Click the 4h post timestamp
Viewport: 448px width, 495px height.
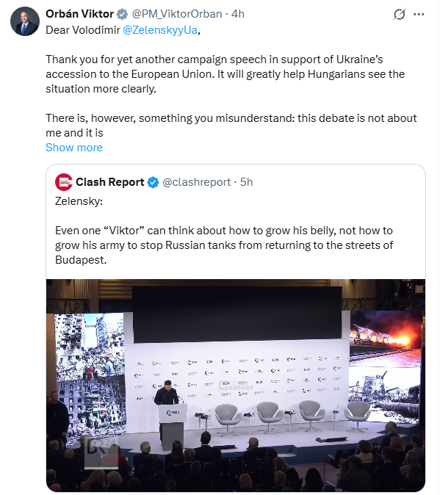point(238,14)
